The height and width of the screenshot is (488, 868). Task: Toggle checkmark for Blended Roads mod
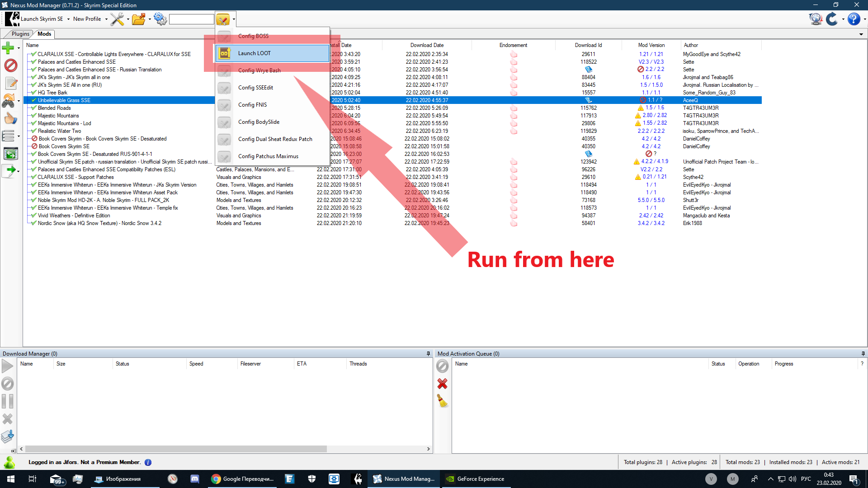click(33, 108)
